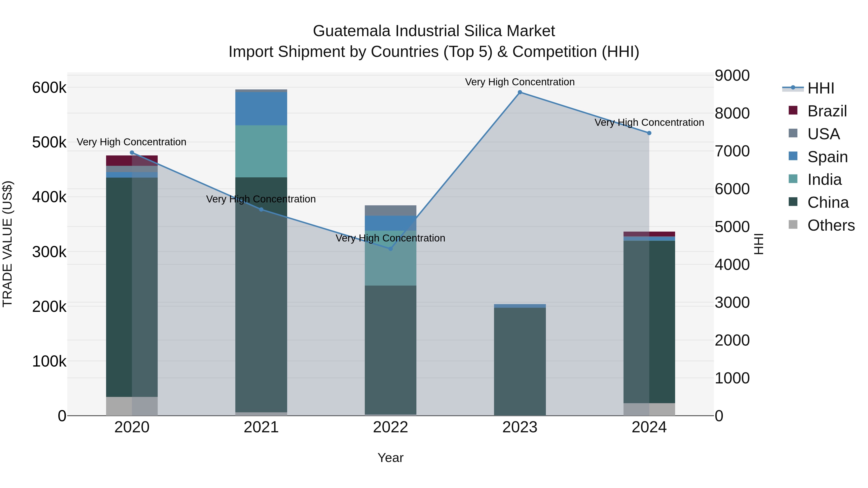Click the HHI data point for 2020
868x488 pixels.
click(x=132, y=153)
